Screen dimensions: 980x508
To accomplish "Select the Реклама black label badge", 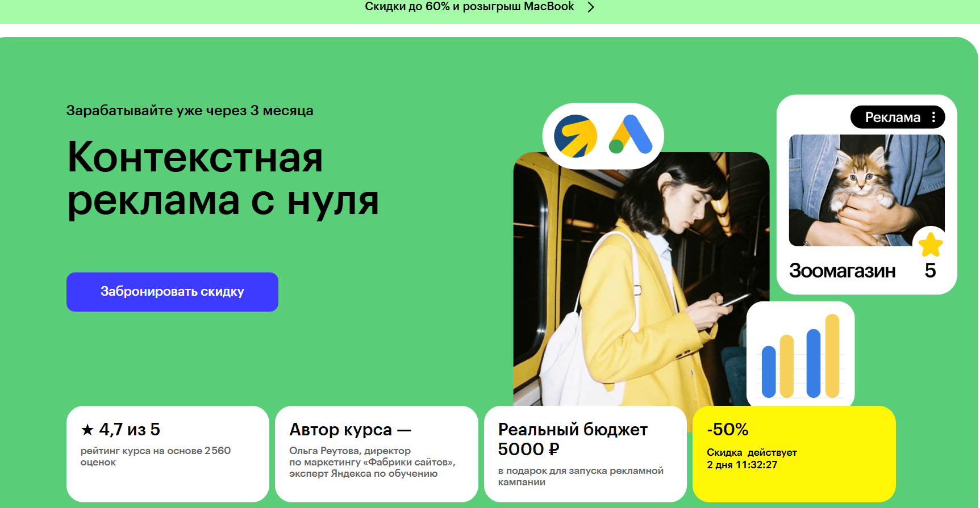I will pyautogui.click(x=898, y=117).
